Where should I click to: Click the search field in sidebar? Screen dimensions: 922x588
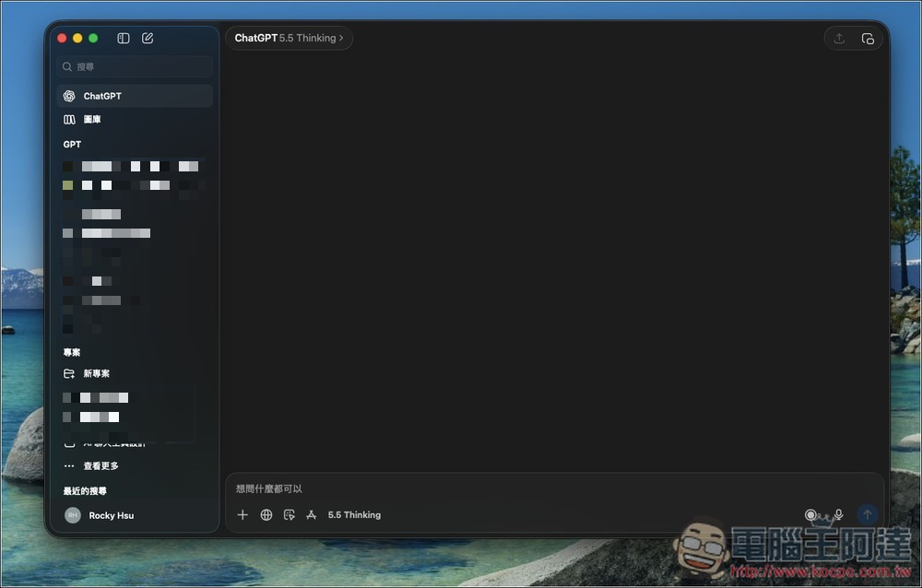135,66
